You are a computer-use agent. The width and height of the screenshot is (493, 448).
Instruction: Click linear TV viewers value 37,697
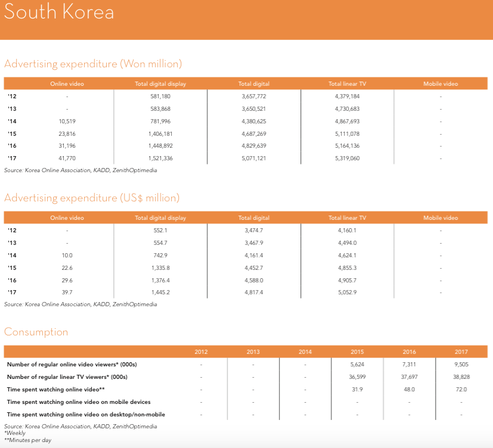[409, 377]
